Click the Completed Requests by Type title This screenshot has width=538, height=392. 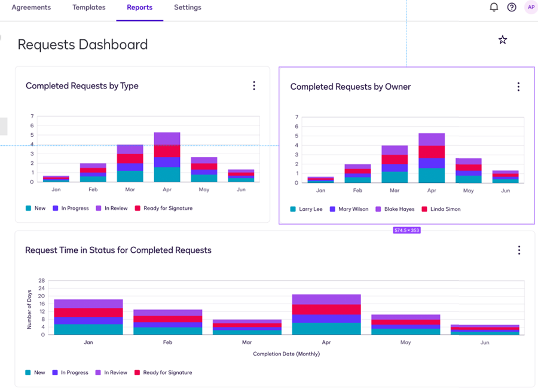pyautogui.click(x=82, y=85)
